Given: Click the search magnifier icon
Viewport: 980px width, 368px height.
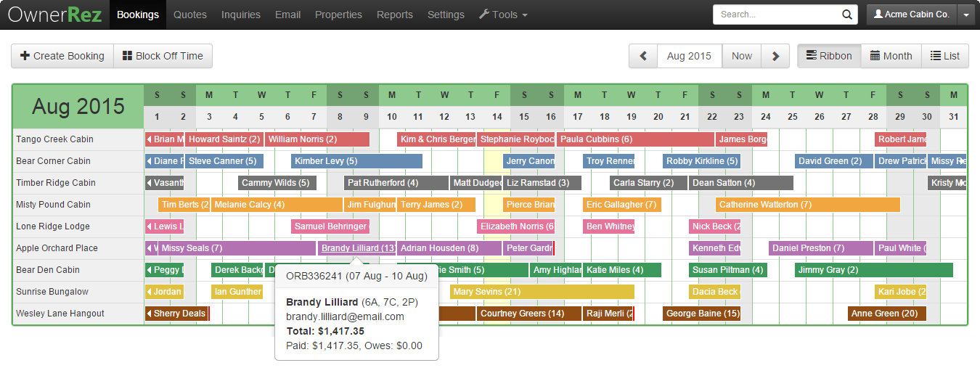Looking at the screenshot, I should 846,15.
